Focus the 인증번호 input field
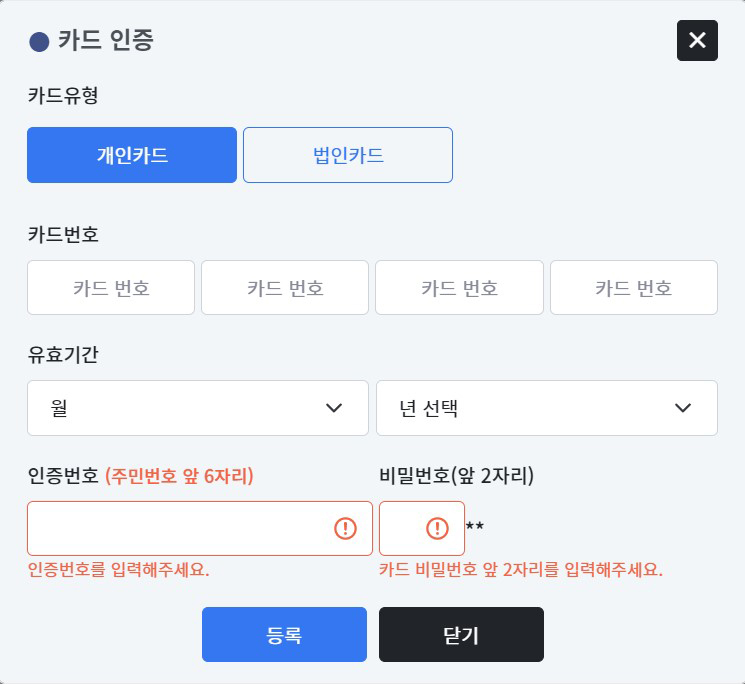 point(200,528)
